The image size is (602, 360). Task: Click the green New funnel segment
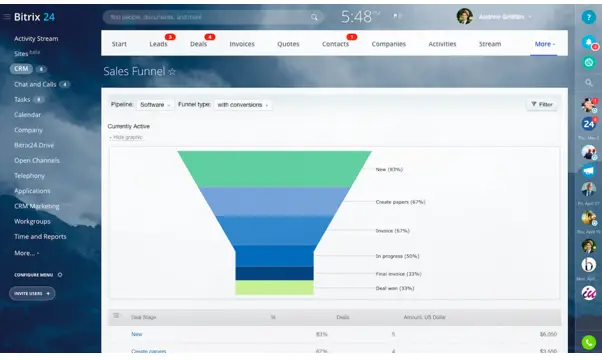[x=274, y=169]
